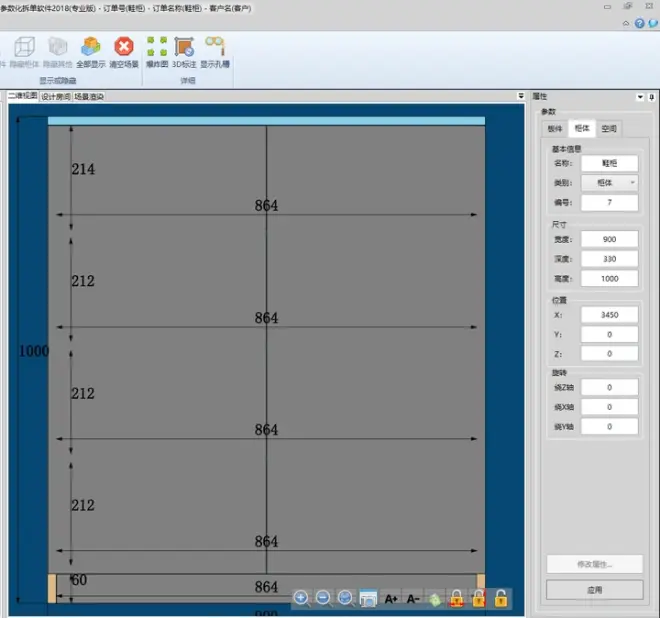
Task: Click the 全部显示 (show all) icon
Action: point(91,51)
